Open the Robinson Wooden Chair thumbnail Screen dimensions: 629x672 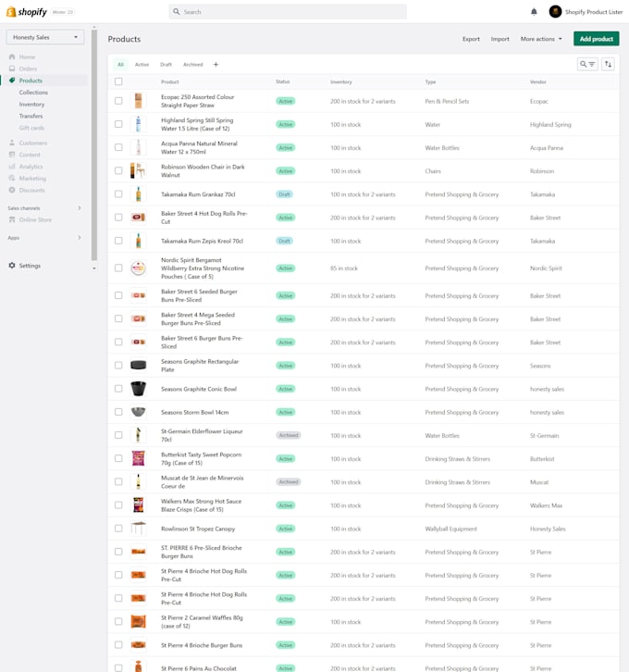pyautogui.click(x=139, y=170)
